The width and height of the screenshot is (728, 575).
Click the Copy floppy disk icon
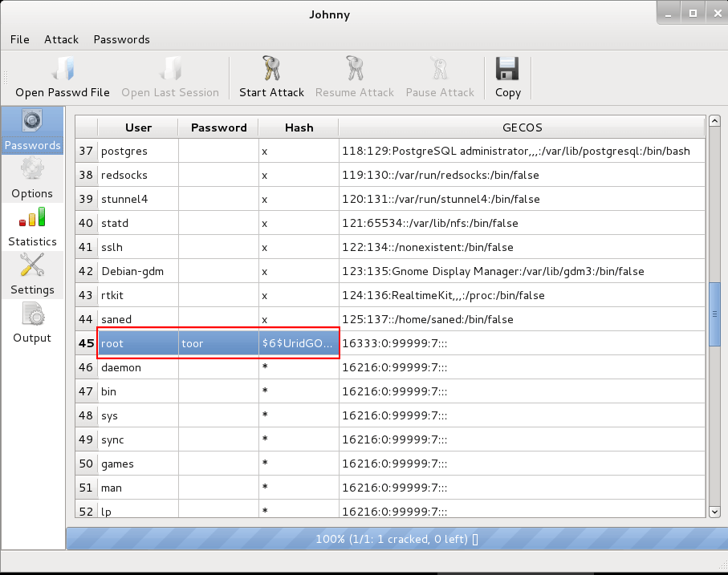point(507,71)
